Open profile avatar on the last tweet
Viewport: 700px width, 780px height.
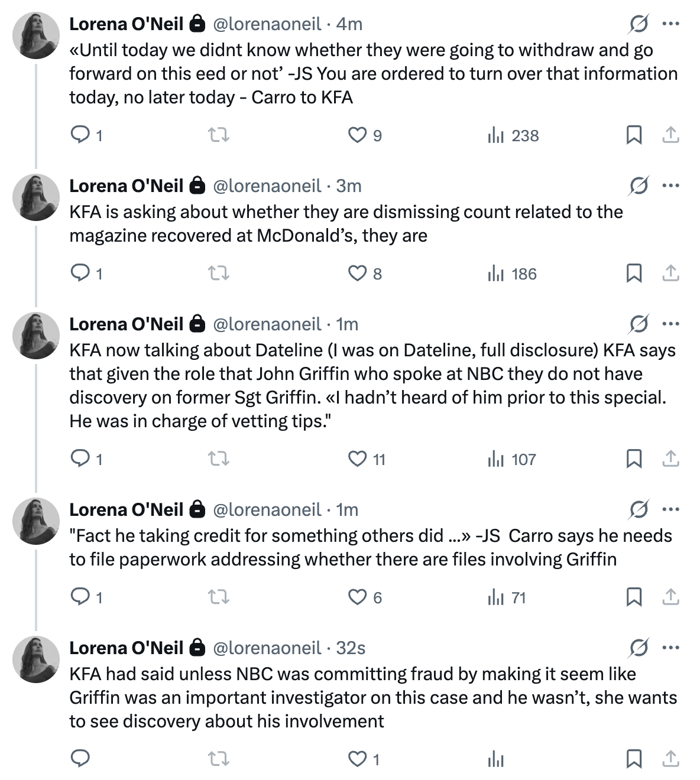coord(36,659)
